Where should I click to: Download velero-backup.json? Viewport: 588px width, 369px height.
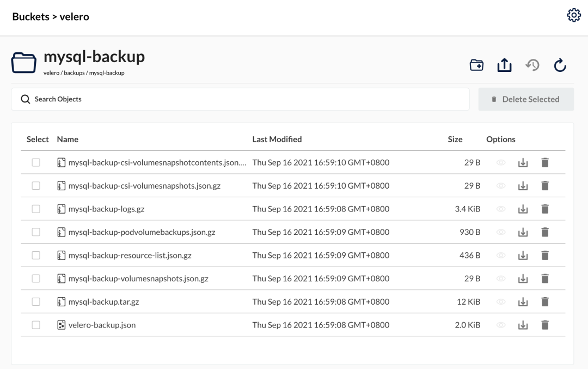(x=523, y=325)
